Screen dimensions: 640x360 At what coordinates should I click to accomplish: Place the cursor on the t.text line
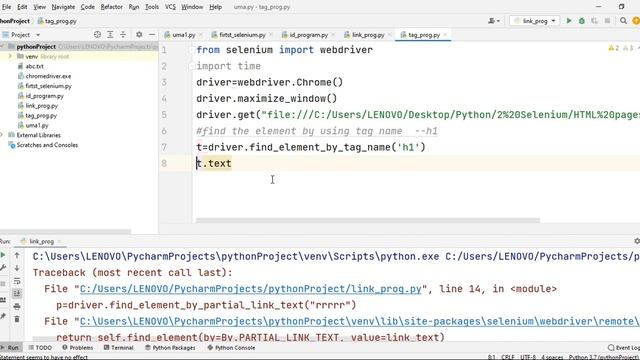coord(214,163)
